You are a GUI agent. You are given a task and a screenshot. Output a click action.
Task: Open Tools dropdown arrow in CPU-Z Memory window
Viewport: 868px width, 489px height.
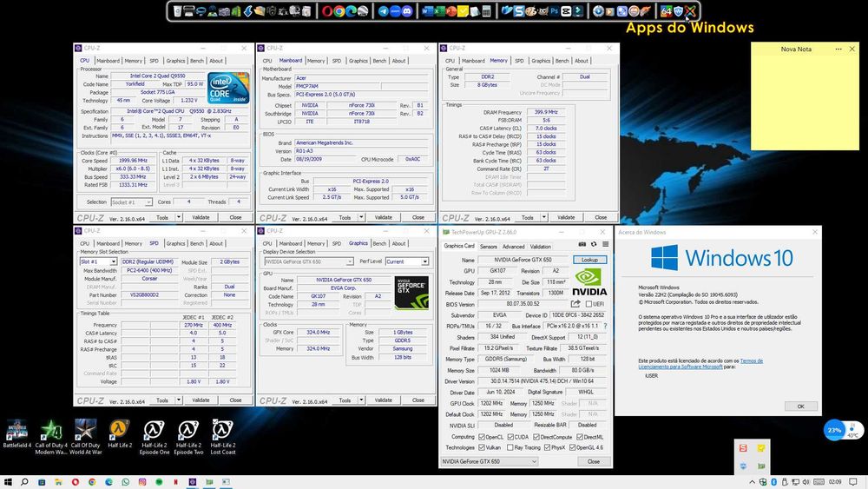click(x=544, y=217)
